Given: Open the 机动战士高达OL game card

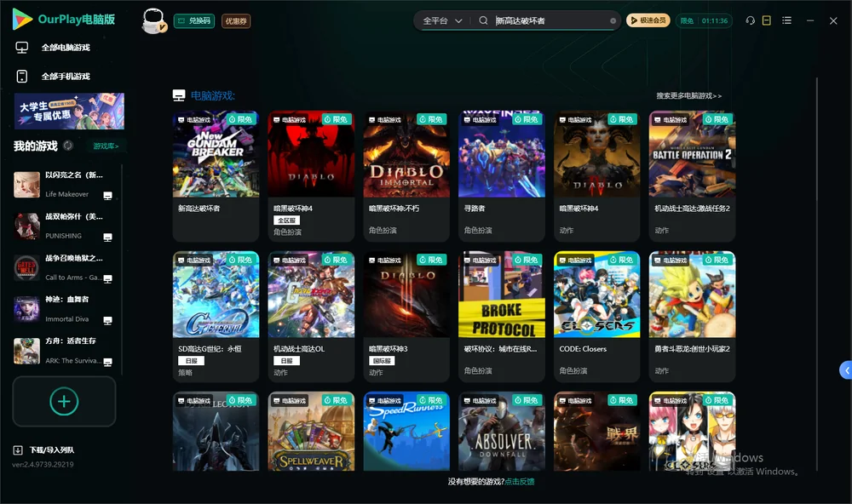Looking at the screenshot, I should point(311,317).
